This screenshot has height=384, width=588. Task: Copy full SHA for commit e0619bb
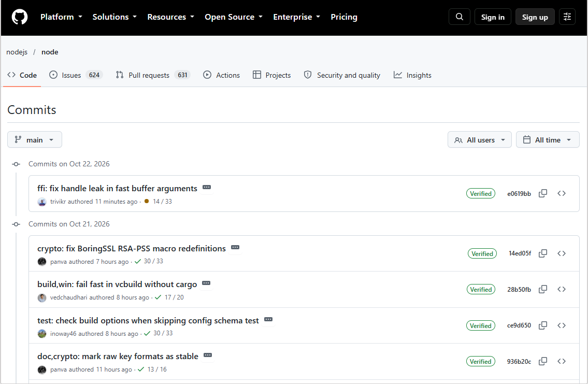542,193
